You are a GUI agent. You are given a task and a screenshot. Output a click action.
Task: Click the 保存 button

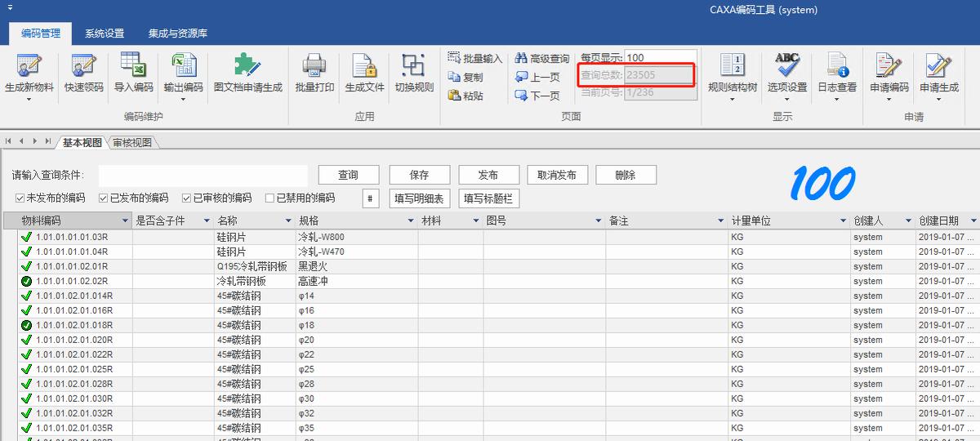tap(420, 175)
